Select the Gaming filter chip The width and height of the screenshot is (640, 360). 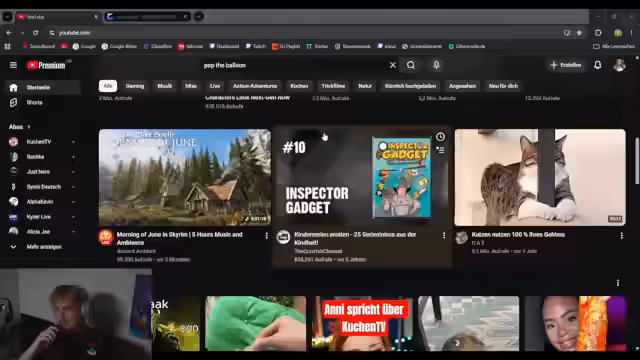pyautogui.click(x=135, y=86)
